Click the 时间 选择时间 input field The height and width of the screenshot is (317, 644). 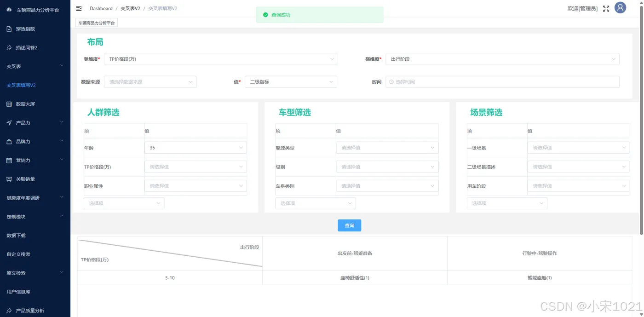tap(502, 82)
